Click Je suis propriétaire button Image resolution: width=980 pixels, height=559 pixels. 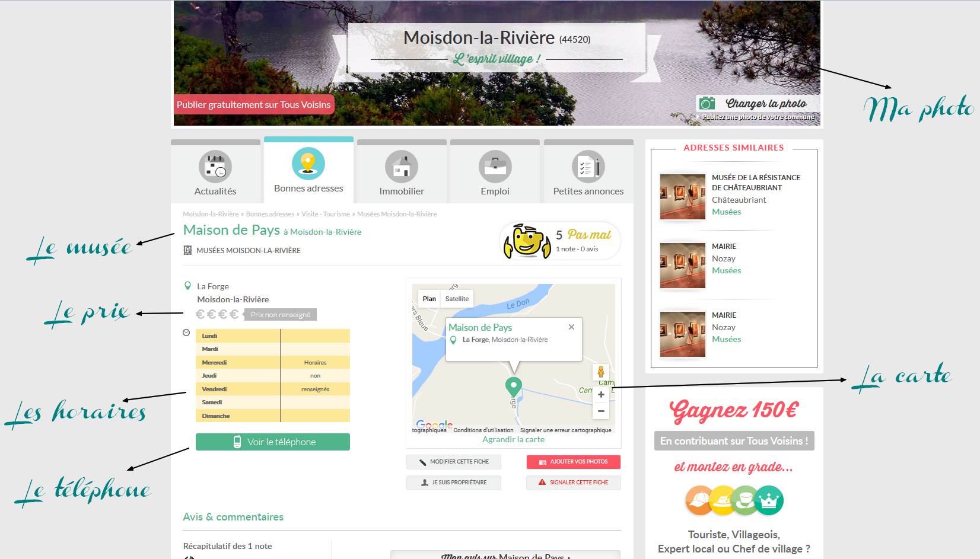pyautogui.click(x=454, y=483)
